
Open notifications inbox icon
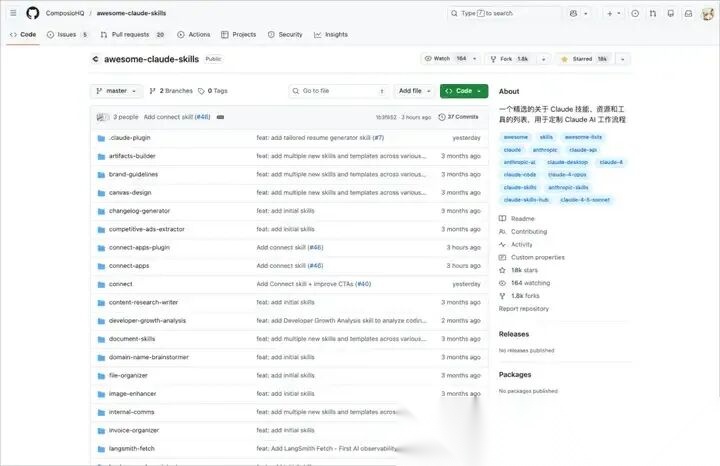click(688, 13)
